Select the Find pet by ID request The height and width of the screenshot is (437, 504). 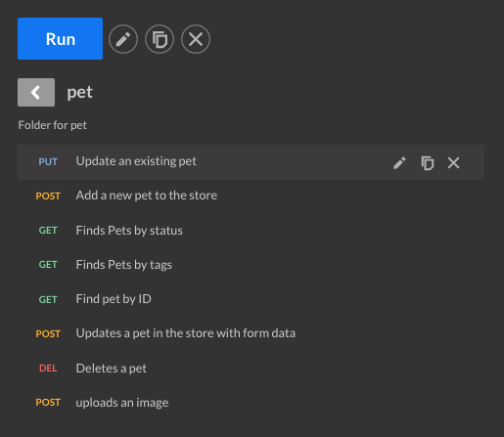[x=251, y=299]
